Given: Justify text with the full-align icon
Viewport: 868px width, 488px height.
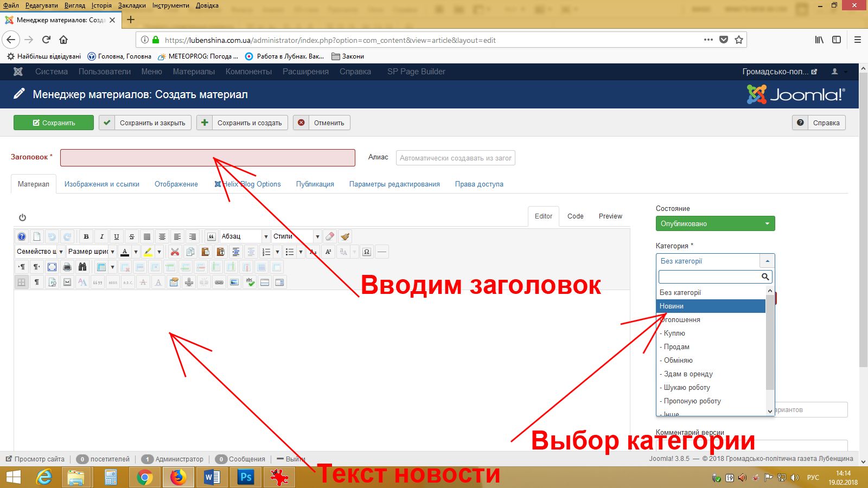Looking at the screenshot, I should 147,236.
